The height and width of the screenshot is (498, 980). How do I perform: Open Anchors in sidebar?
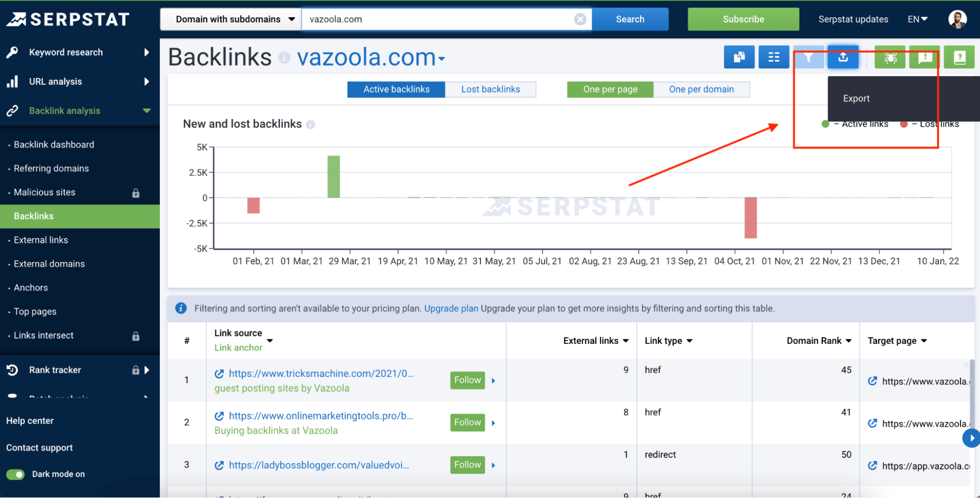tap(31, 288)
